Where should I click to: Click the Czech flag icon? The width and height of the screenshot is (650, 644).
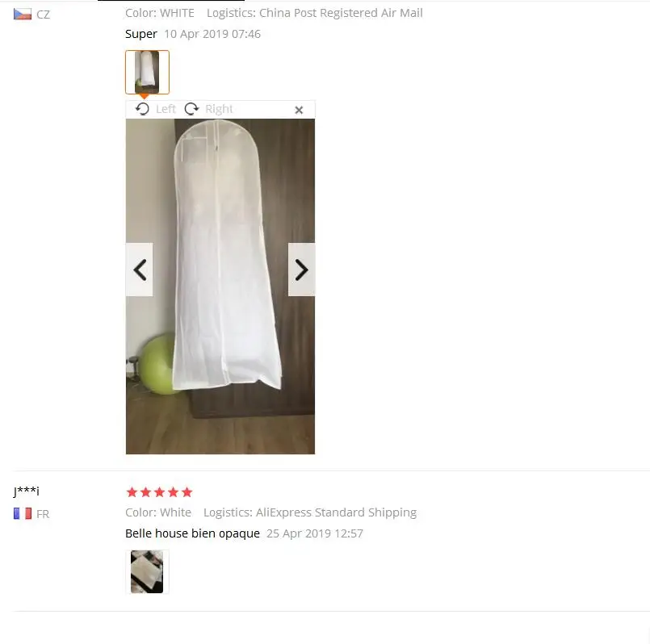(23, 15)
